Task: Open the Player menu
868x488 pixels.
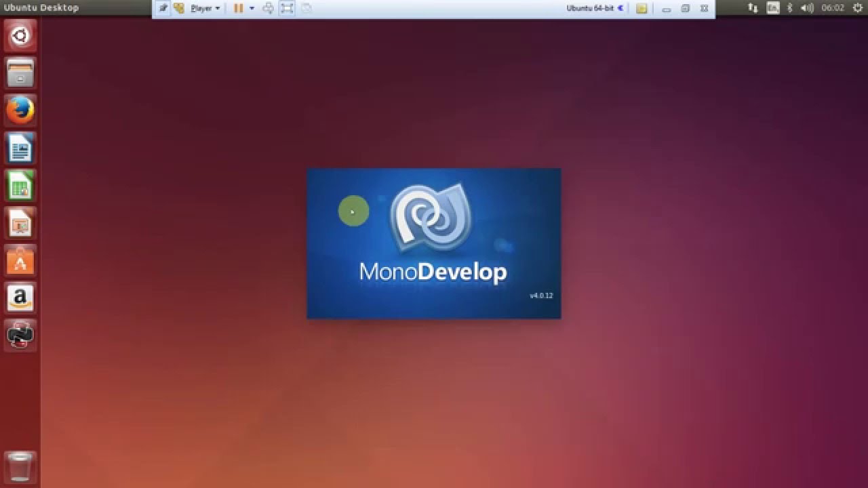Action: pyautogui.click(x=205, y=8)
